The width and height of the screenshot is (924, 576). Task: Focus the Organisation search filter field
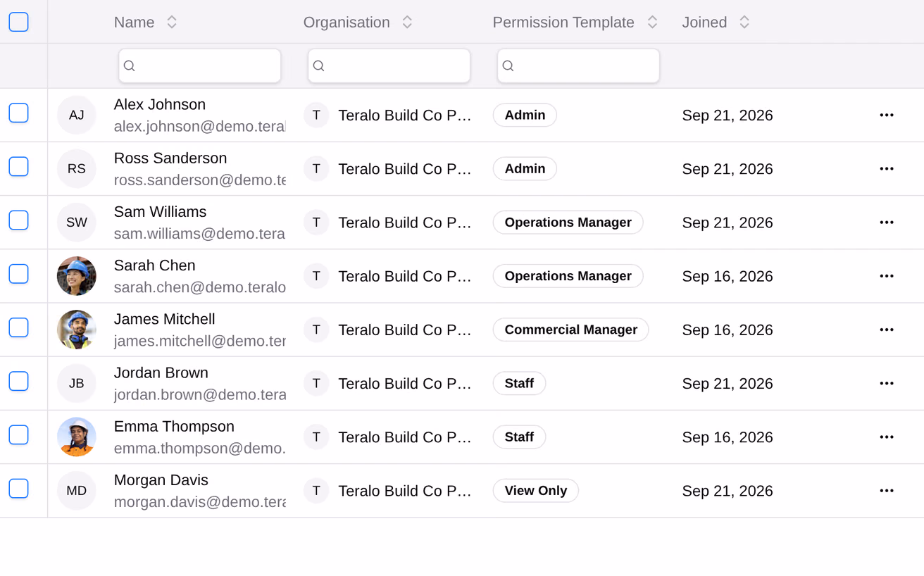389,65
